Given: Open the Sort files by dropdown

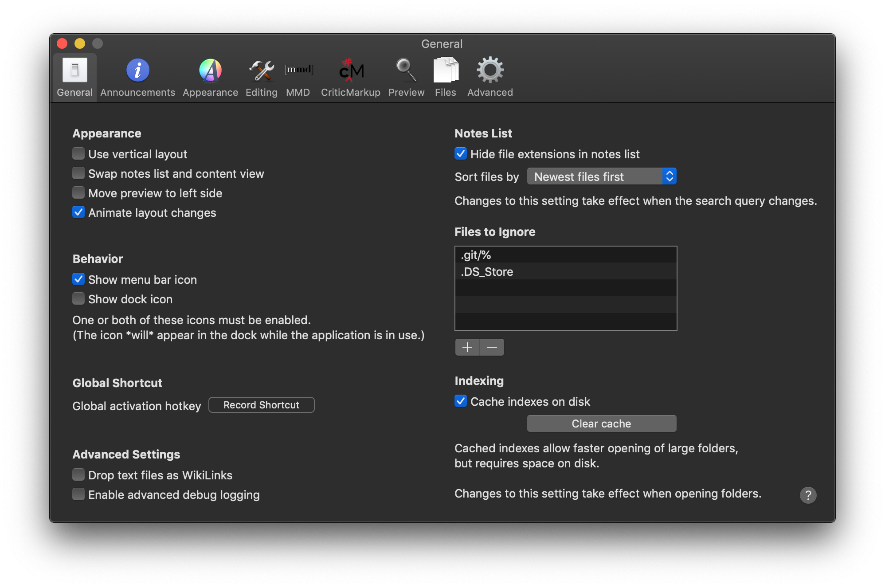Looking at the screenshot, I should click(x=601, y=176).
